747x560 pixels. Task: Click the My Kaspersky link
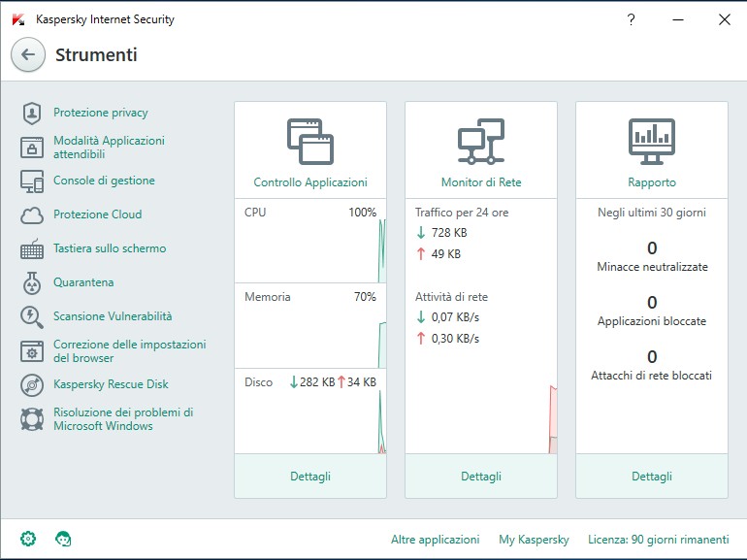pyautogui.click(x=534, y=540)
